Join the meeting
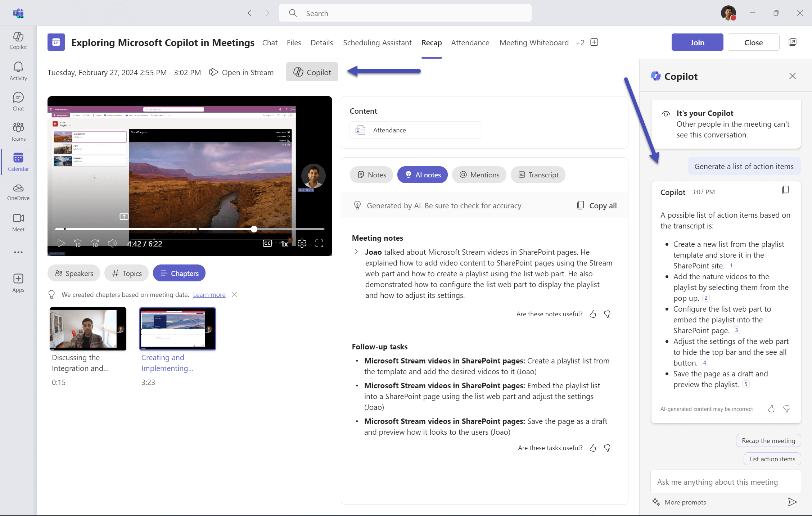The width and height of the screenshot is (812, 516). (x=697, y=42)
